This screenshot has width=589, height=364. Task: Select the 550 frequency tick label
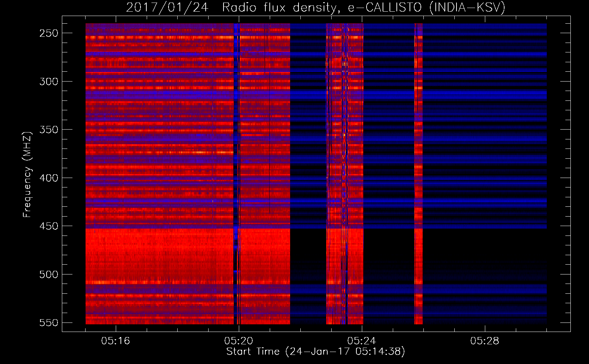tap(49, 323)
